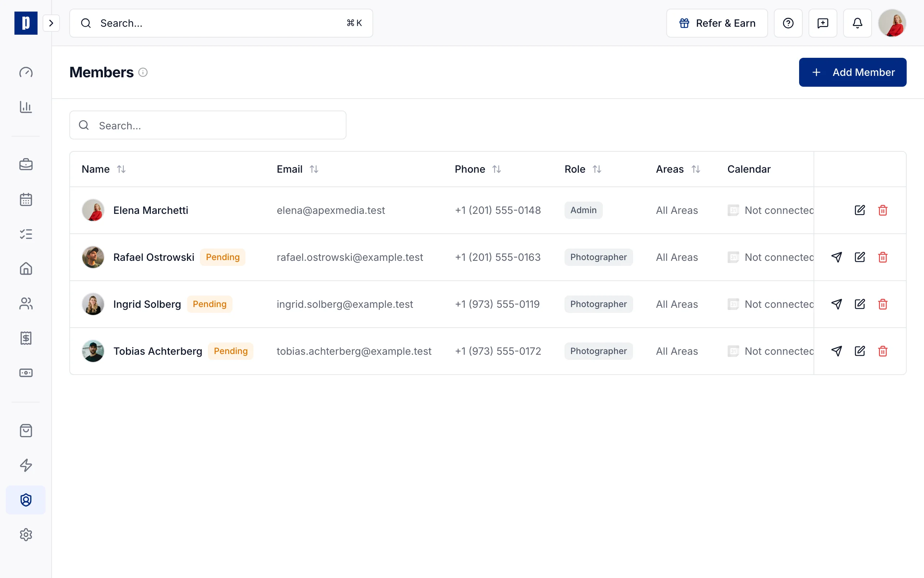Viewport: 924px width, 578px height.
Task: Sort the table by Name
Action: (x=121, y=169)
